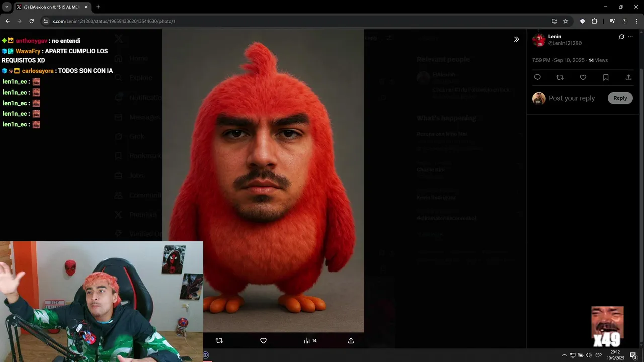Viewport: 644px width, 362px height.
Task: Bookmark the post in the right panel
Action: coord(606,77)
